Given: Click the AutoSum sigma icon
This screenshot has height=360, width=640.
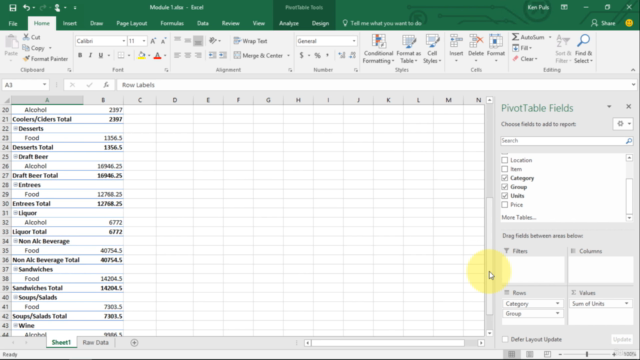Looking at the screenshot, I should coord(516,37).
